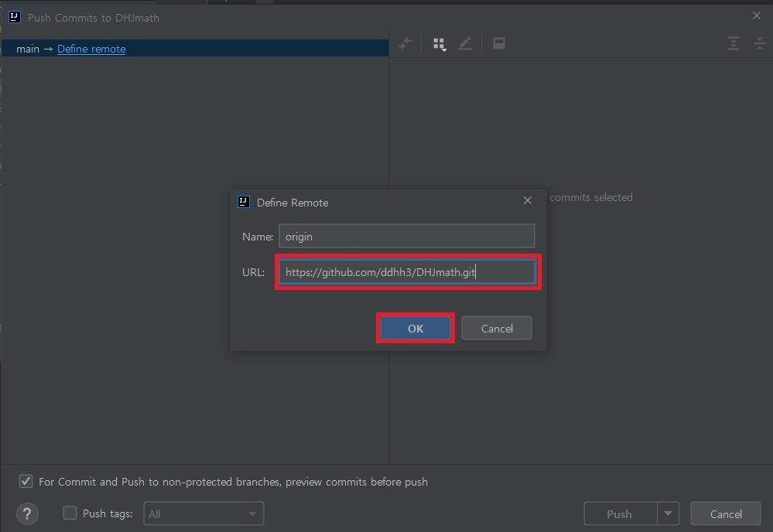Click the Collapse All icon
This screenshot has width=773, height=532.
pyautogui.click(x=760, y=43)
